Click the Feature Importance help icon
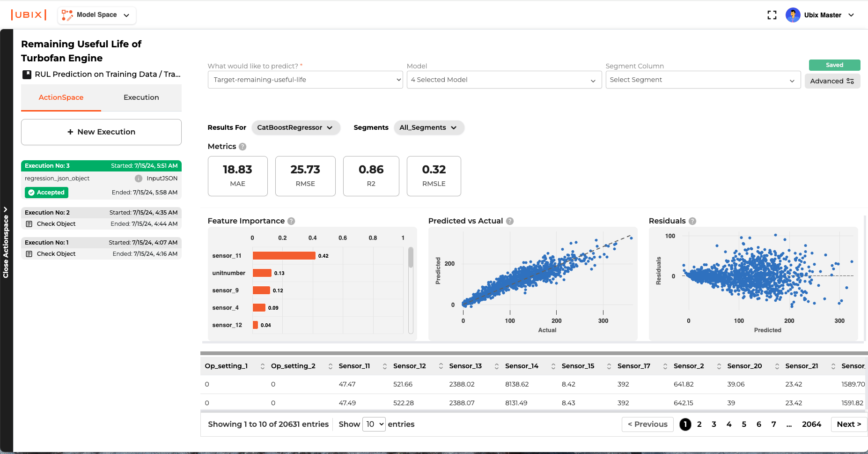The width and height of the screenshot is (868, 454). click(291, 221)
